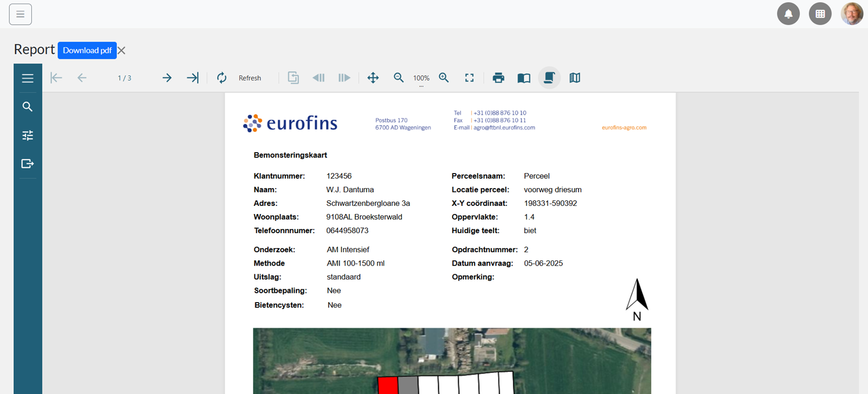Go to the next report page

point(167,78)
